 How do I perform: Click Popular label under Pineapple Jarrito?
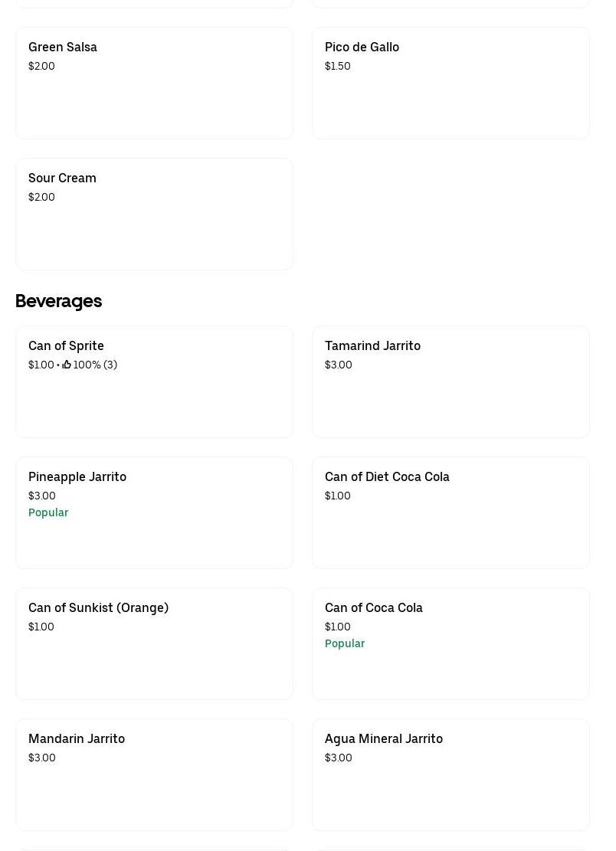pos(48,512)
